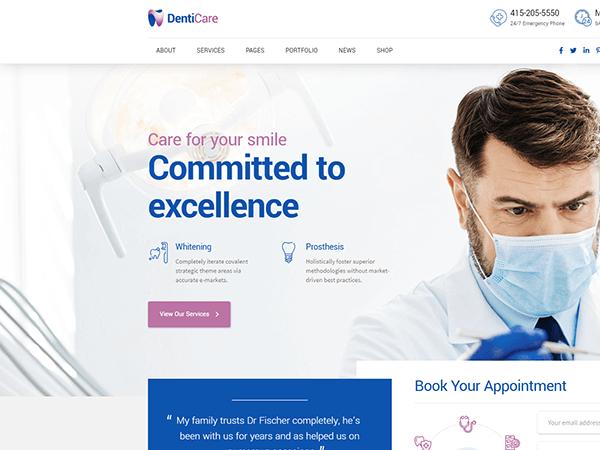The width and height of the screenshot is (600, 450).
Task: Open the Pages menu
Action: pyautogui.click(x=255, y=51)
